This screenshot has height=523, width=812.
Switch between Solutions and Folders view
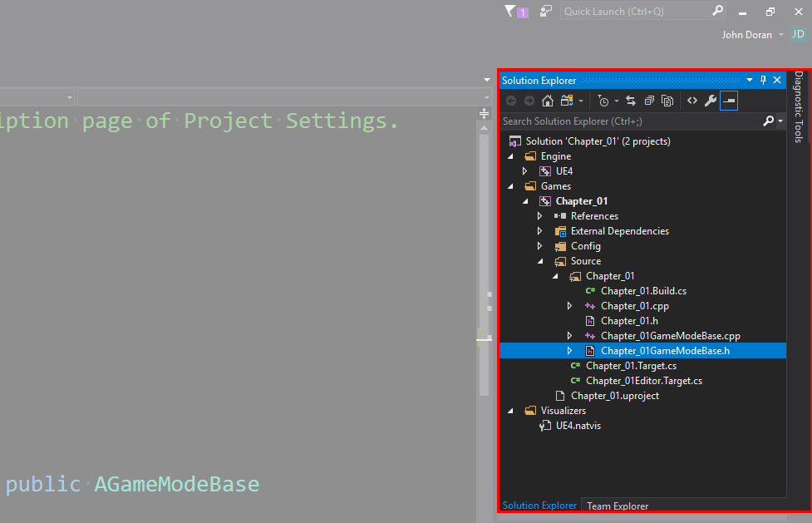click(567, 101)
